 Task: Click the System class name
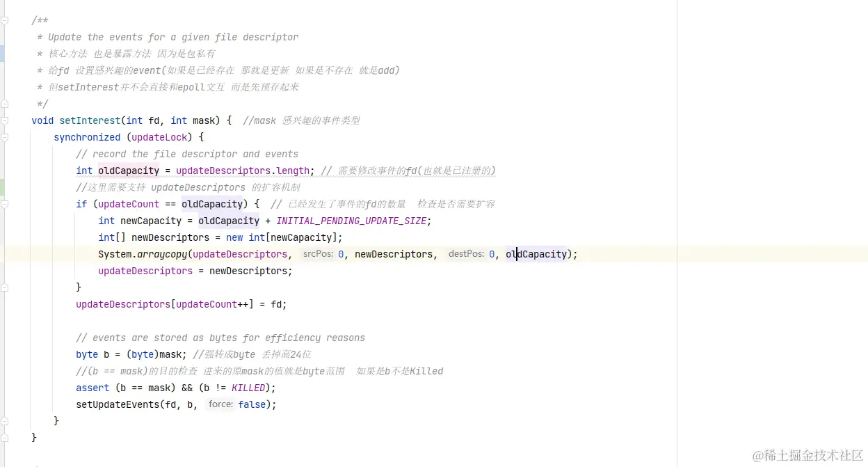pos(115,254)
